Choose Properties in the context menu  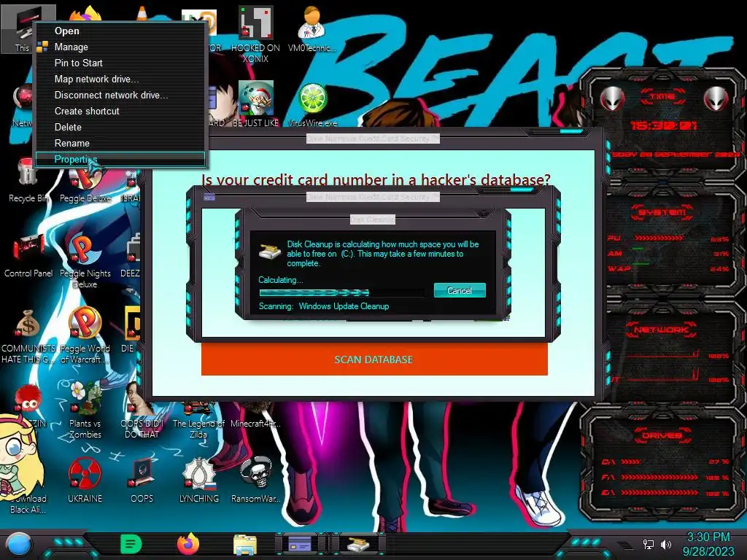coord(121,159)
